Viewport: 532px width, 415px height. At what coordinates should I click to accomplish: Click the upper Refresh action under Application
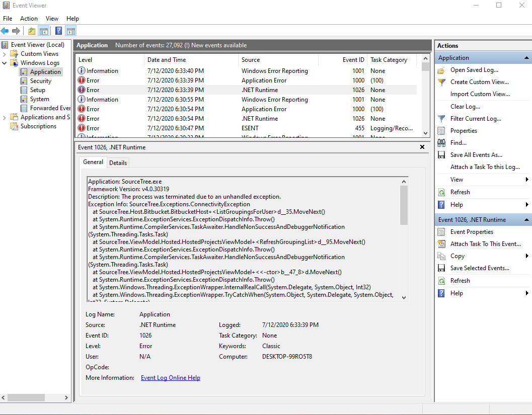coord(460,192)
